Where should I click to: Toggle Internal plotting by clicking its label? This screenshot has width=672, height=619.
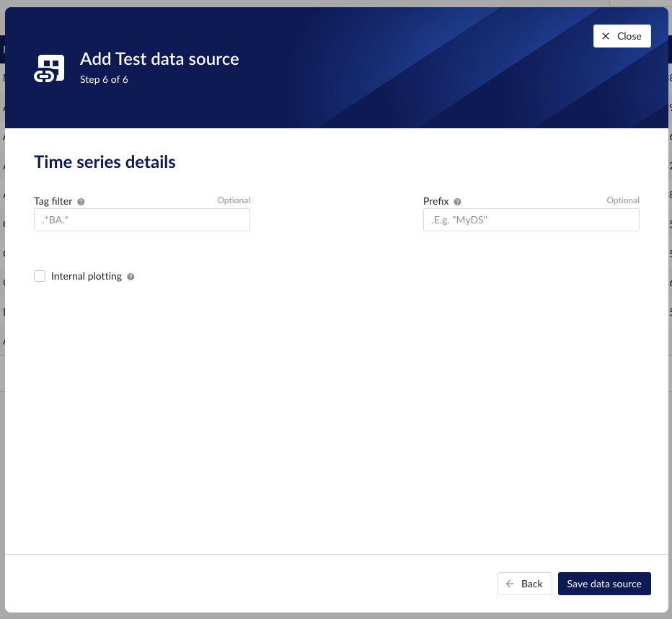tap(87, 276)
